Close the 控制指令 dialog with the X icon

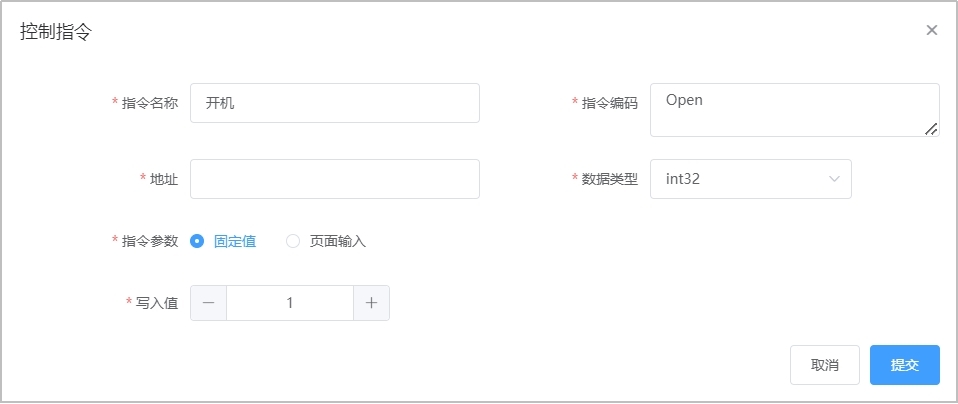931,30
